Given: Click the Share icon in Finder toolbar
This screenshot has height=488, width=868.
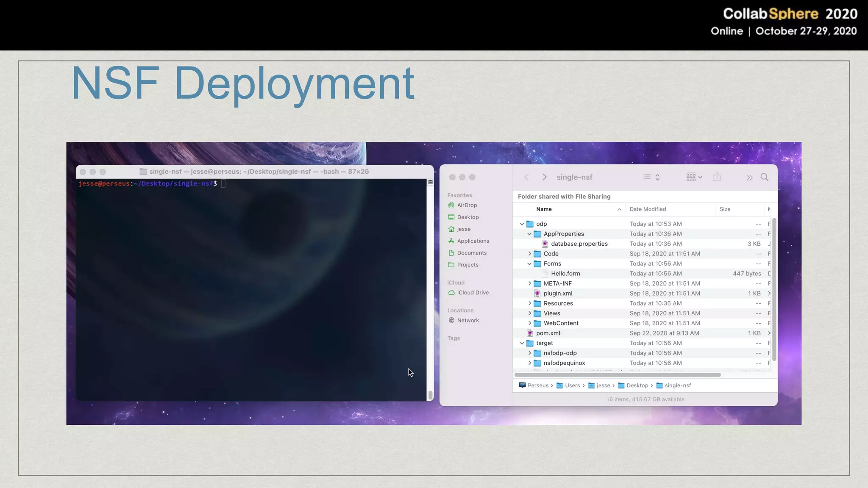Looking at the screenshot, I should point(717,177).
